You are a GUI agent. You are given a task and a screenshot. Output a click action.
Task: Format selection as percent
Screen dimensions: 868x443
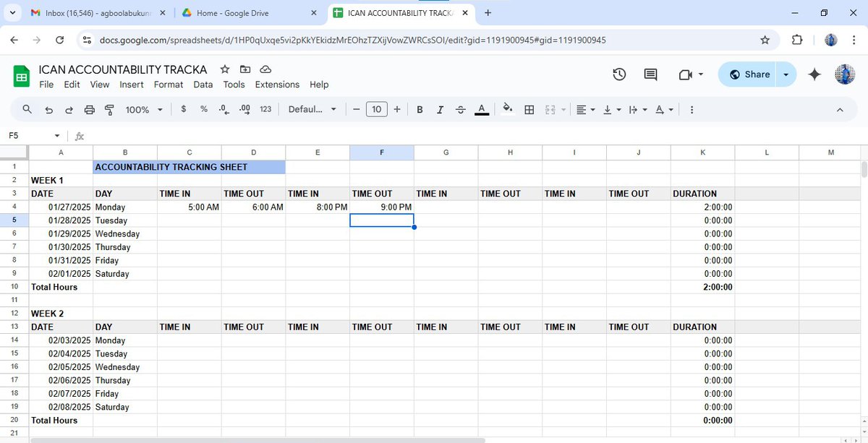(x=203, y=109)
